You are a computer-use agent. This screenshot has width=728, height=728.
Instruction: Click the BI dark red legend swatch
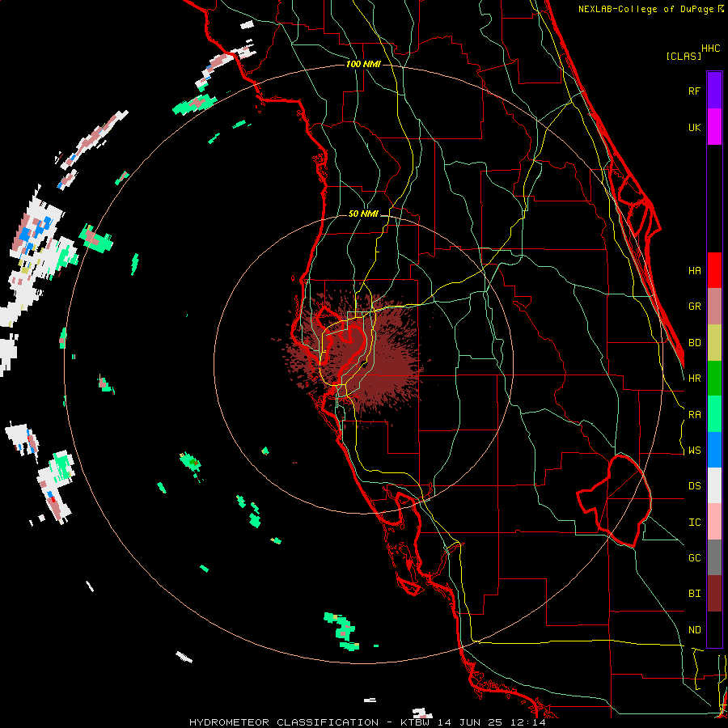(x=714, y=594)
